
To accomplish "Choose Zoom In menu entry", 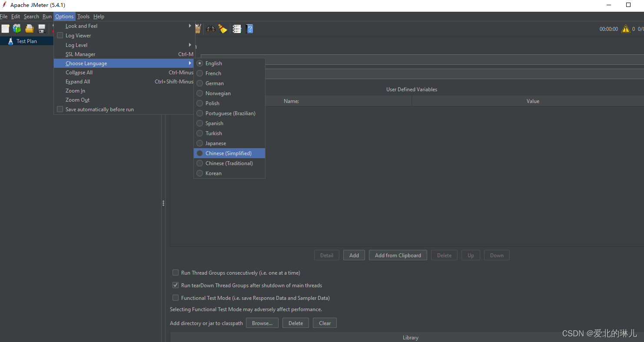I will click(x=124, y=91).
